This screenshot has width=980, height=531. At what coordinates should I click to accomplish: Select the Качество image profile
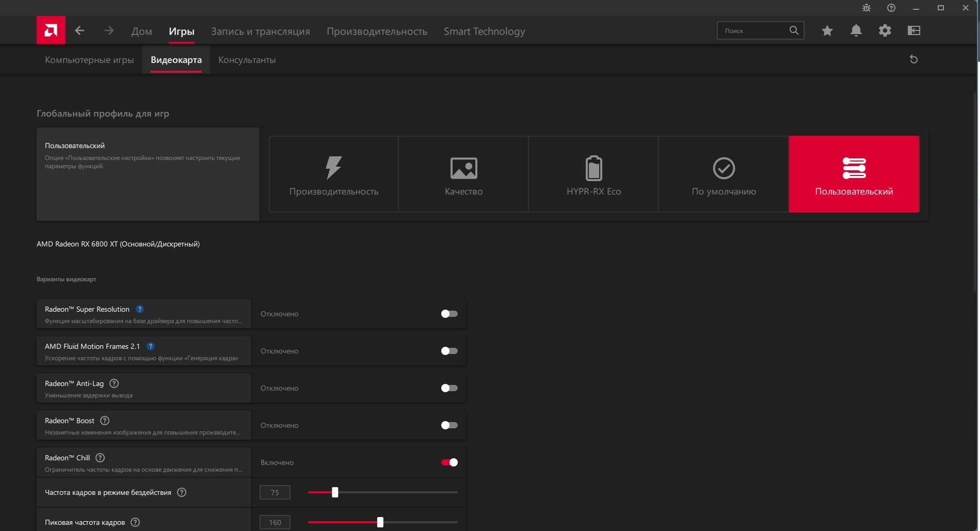(x=464, y=174)
